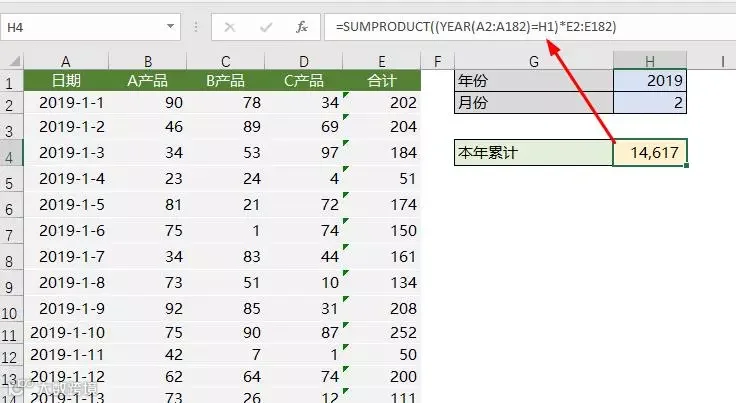The height and width of the screenshot is (403, 736).
Task: Click the B产品 header cell
Action: pyautogui.click(x=226, y=81)
